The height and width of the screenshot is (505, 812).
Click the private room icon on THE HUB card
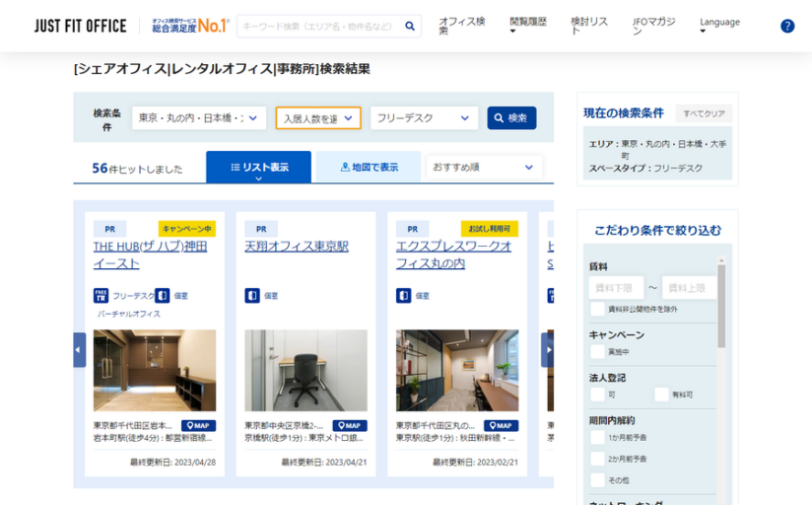[x=162, y=296]
